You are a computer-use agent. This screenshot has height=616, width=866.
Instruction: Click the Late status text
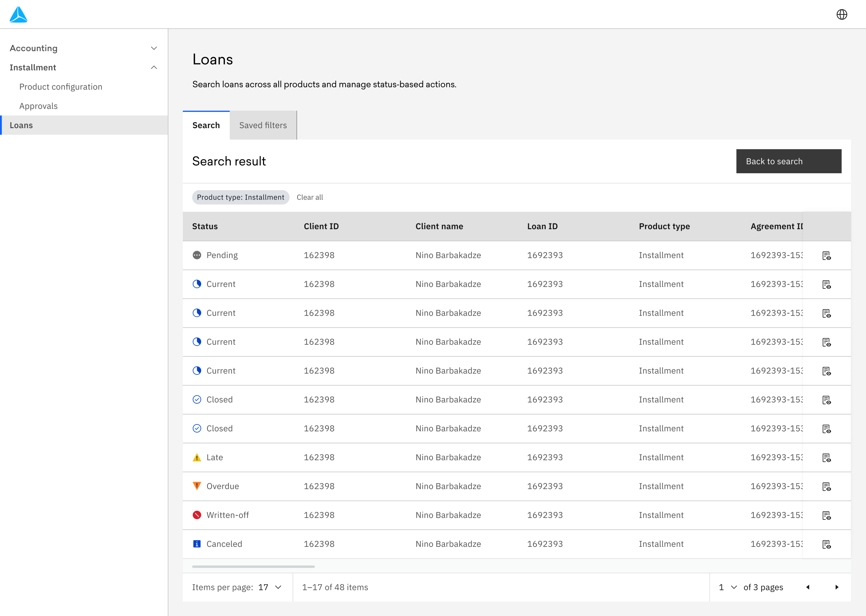point(215,457)
